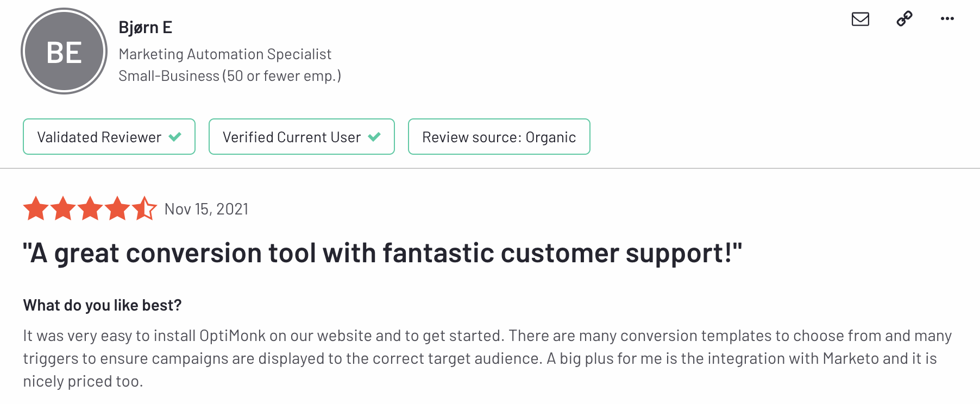Click the first orange rating star
This screenshot has height=404, width=980.
(x=36, y=209)
